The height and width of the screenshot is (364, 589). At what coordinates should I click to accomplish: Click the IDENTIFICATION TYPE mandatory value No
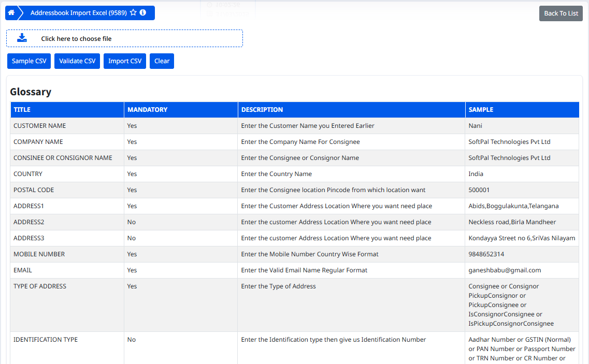[132, 340]
